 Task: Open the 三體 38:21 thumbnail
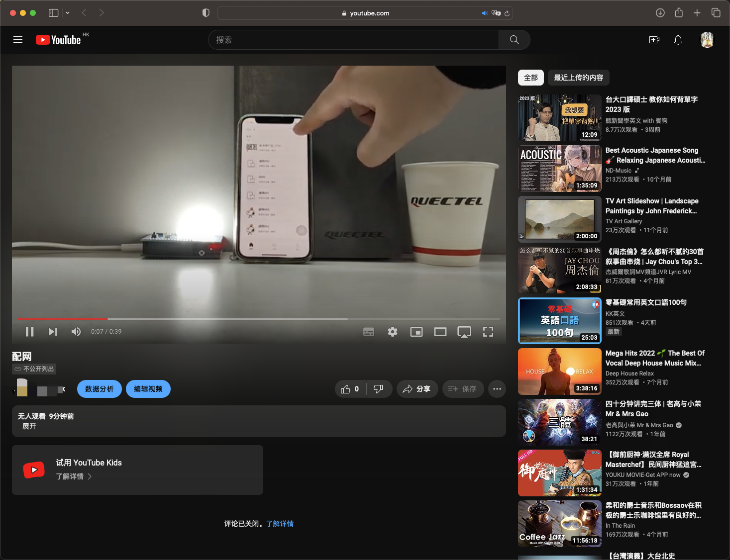click(560, 422)
